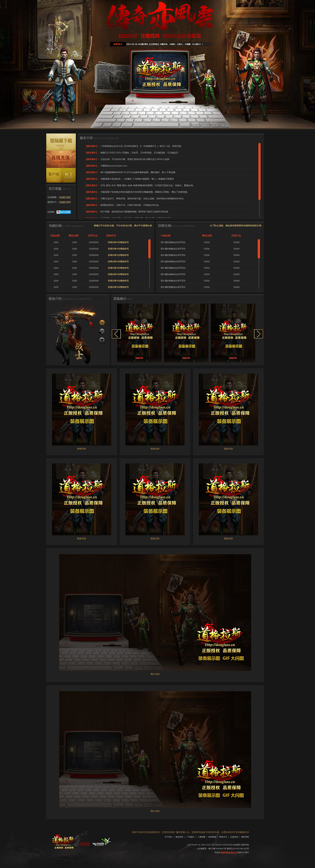The height and width of the screenshot is (868, 315).
Task: Select the warrior class sword icon
Action: coord(102,323)
